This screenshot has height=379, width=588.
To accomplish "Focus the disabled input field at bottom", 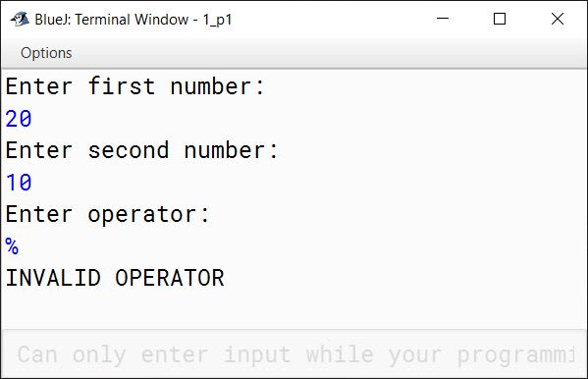I will 294,354.
